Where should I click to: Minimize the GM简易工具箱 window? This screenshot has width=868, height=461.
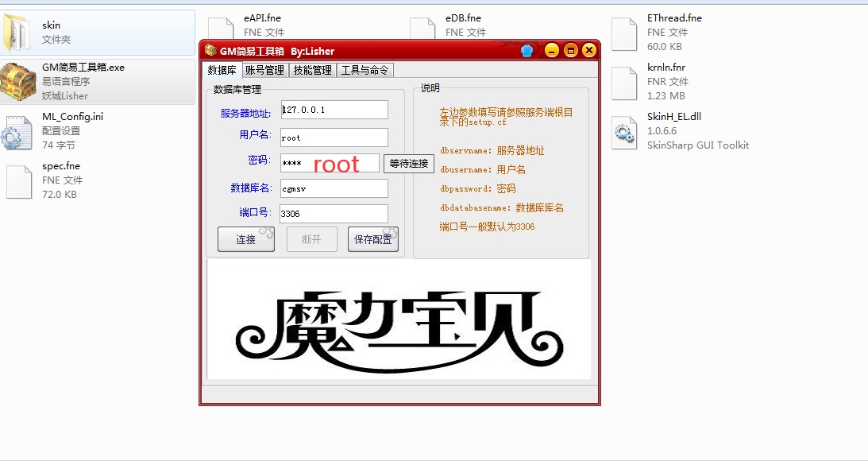[551, 50]
